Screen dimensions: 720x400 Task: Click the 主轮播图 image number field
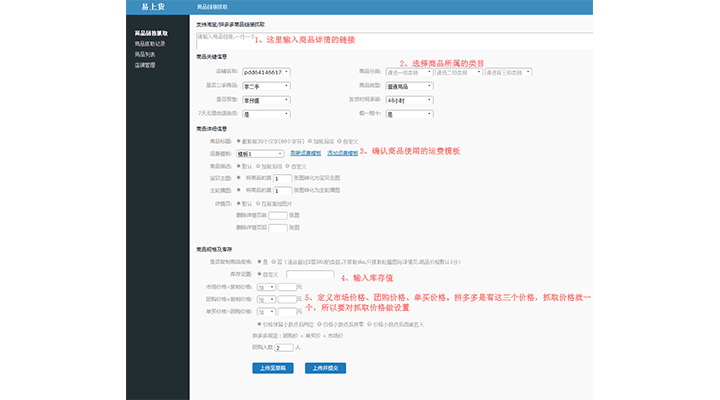282,191
